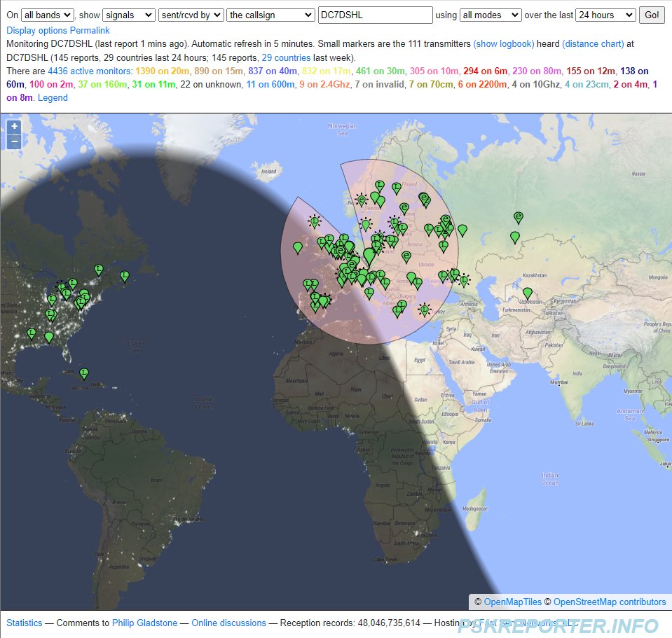Image resolution: width=672 pixels, height=638 pixels.
Task: Filter by '37 on 160m' band link
Action: (102, 84)
